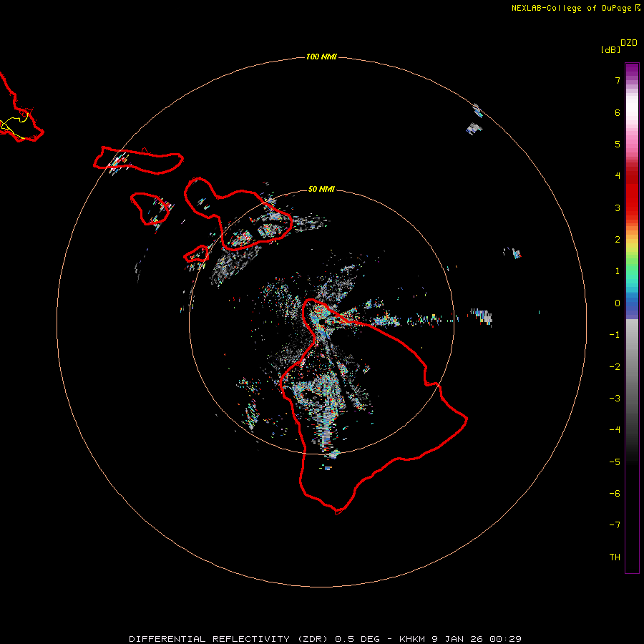Click the 0.5 DEG elevation text in caption
Image resolution: width=644 pixels, height=644 pixels.
click(x=357, y=639)
